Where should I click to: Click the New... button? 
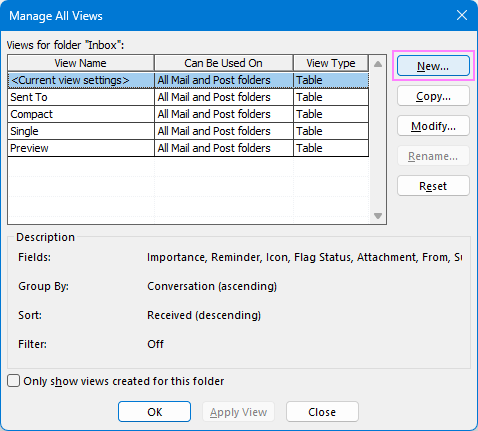pyautogui.click(x=433, y=66)
